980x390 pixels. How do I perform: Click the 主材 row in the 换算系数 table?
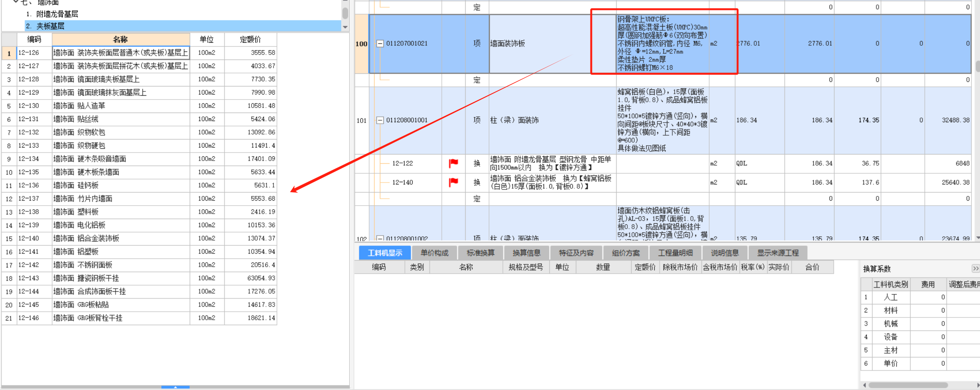click(920, 350)
